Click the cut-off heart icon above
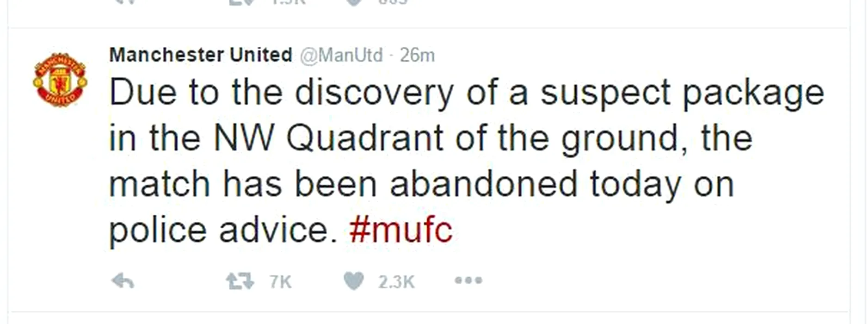868x324 pixels. pyautogui.click(x=354, y=2)
